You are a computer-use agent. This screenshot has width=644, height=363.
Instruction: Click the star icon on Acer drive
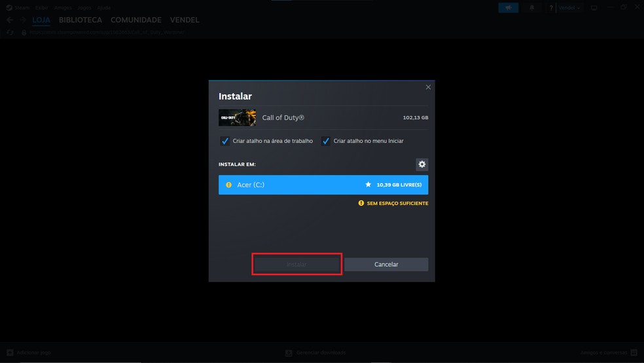tap(368, 185)
